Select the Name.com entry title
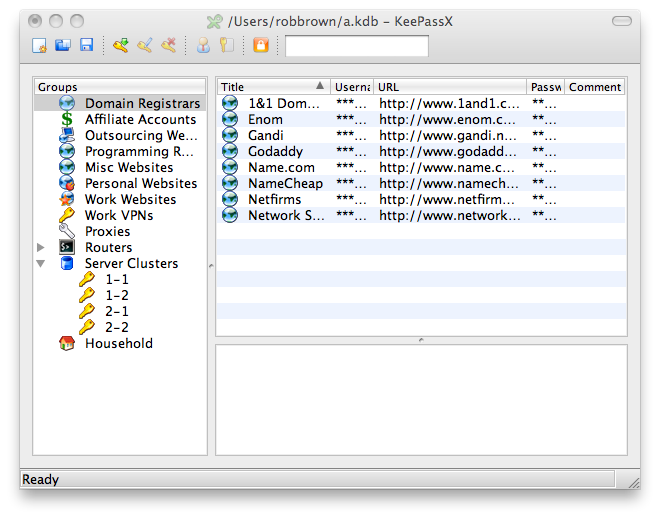 coord(282,168)
